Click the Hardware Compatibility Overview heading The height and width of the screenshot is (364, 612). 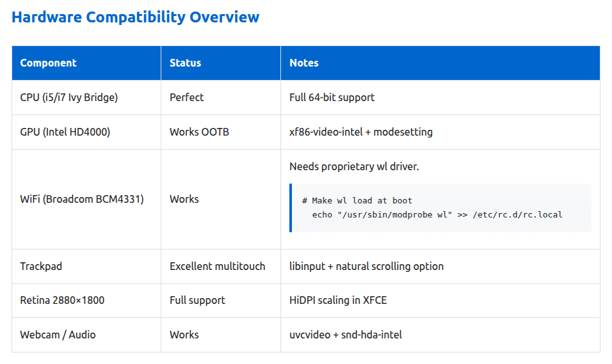135,17
